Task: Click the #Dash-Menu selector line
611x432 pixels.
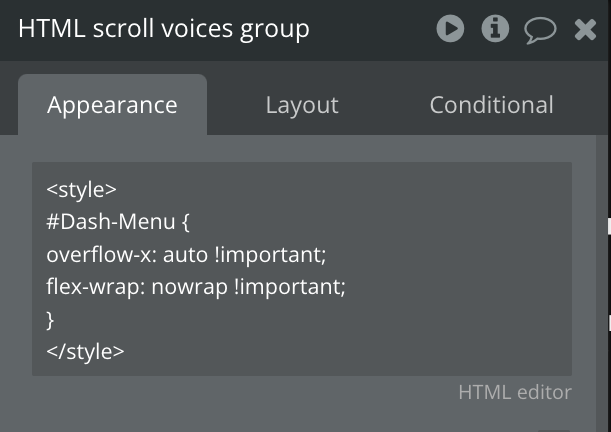Action: 118,222
